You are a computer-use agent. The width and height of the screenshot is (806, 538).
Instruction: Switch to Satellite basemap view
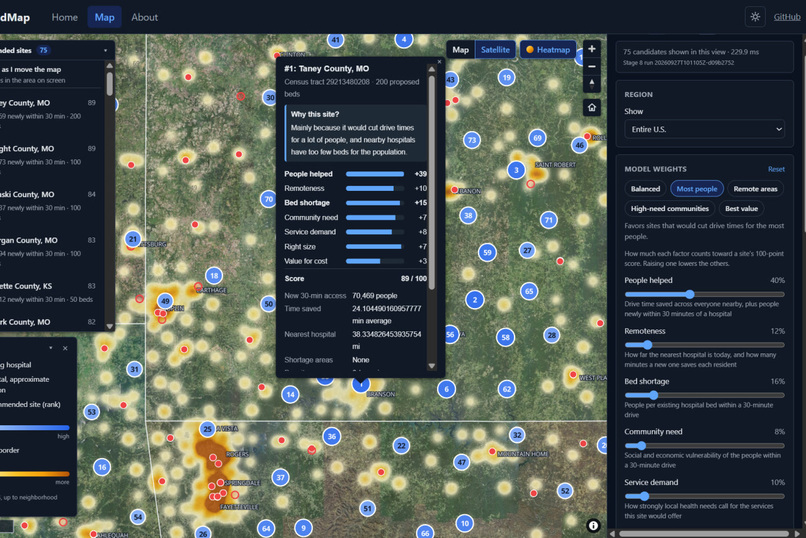click(x=495, y=50)
